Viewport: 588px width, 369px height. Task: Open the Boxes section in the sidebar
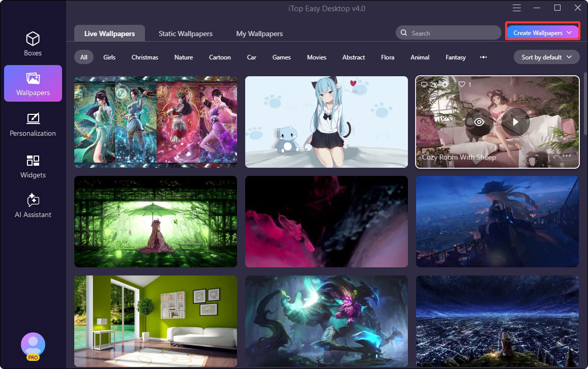tap(33, 43)
